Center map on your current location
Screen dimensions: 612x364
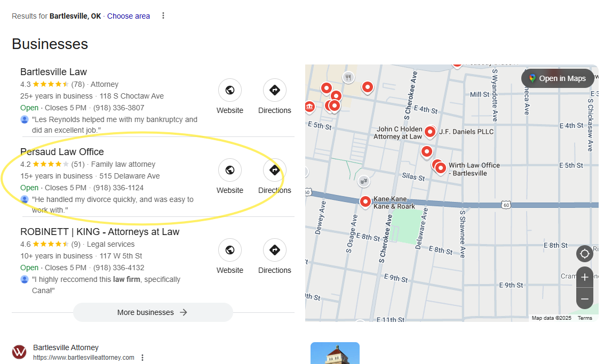tap(585, 254)
